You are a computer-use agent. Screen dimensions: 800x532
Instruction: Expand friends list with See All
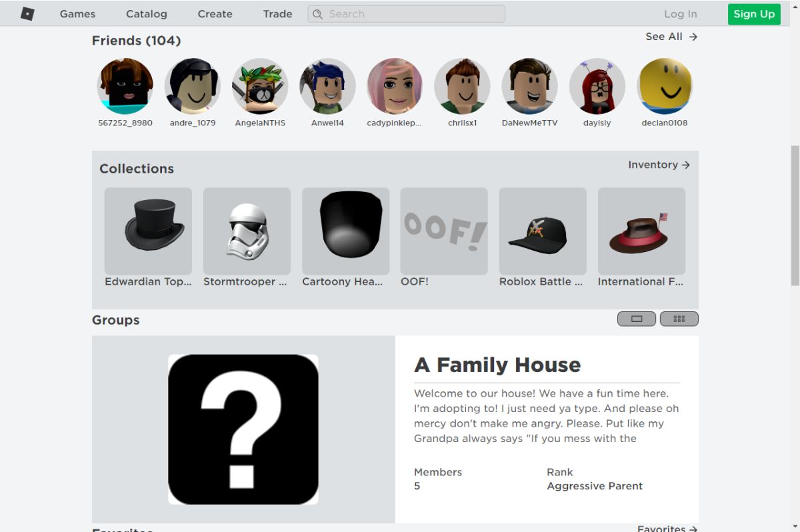671,37
